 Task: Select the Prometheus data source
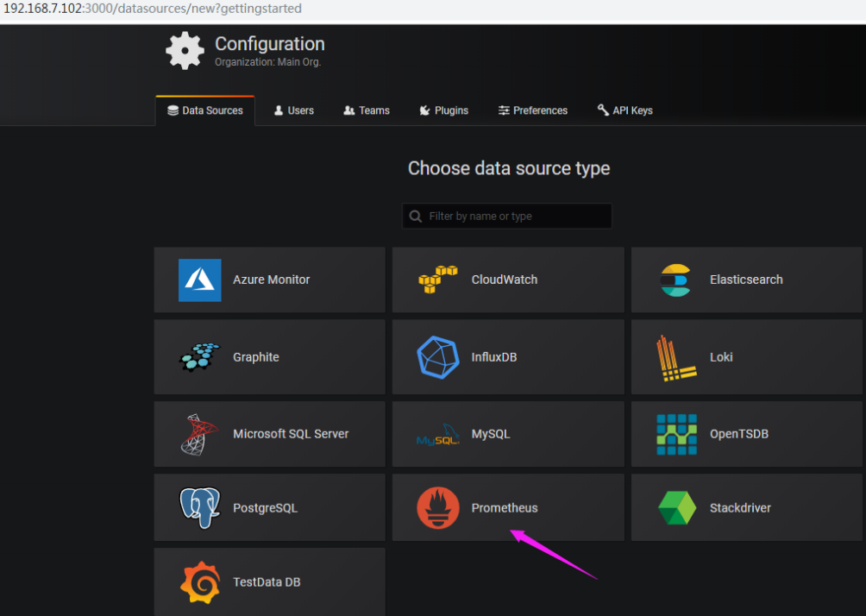[508, 507]
